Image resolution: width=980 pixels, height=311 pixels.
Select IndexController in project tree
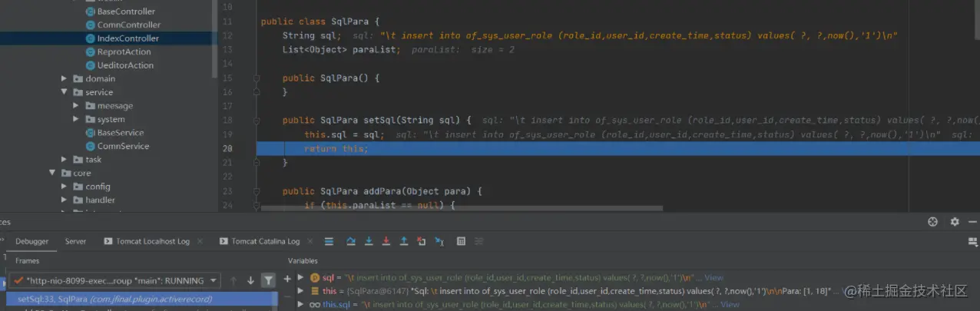click(128, 38)
